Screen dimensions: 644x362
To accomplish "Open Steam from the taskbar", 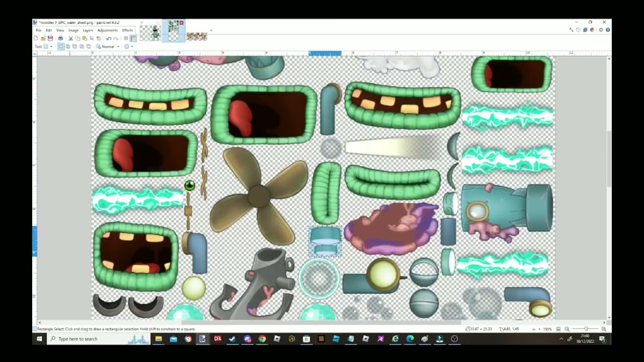I will tap(232, 339).
